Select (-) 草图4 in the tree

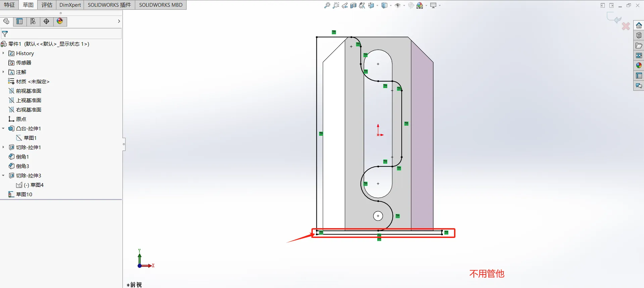point(30,185)
